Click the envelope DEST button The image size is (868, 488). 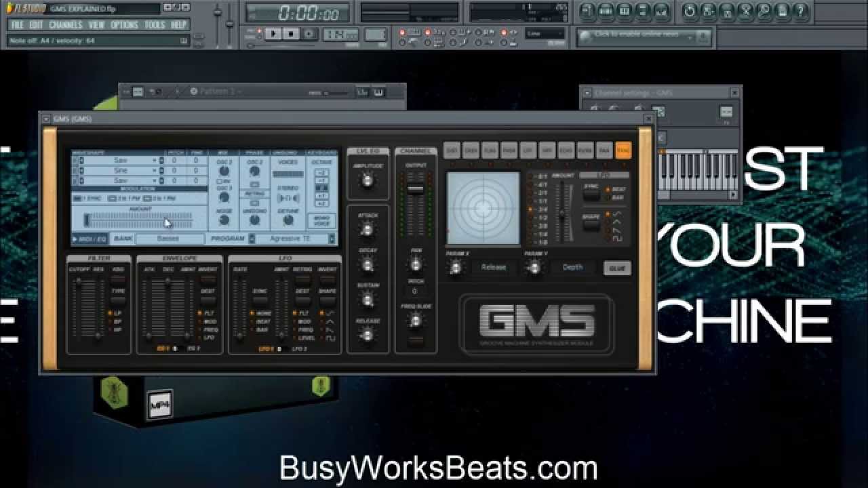[208, 300]
